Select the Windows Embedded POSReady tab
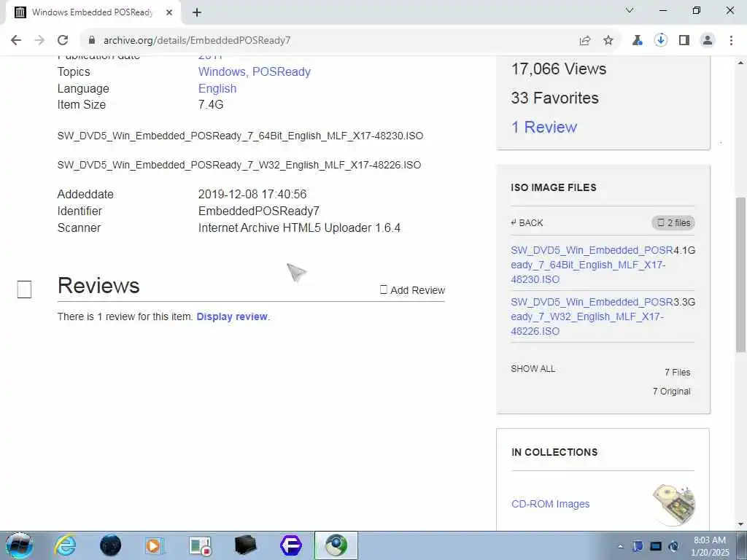Screen dimensions: 747x560 93,12
